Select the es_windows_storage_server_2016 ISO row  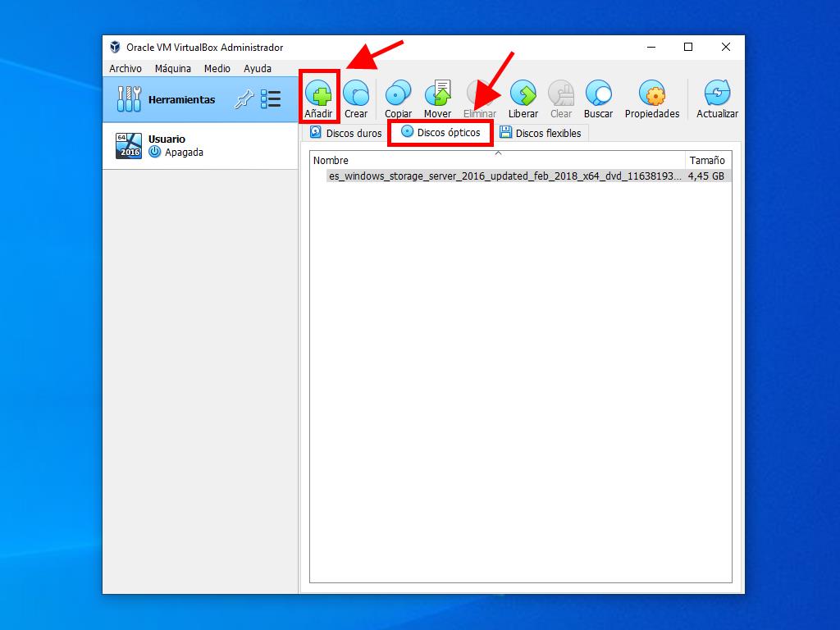(x=504, y=176)
